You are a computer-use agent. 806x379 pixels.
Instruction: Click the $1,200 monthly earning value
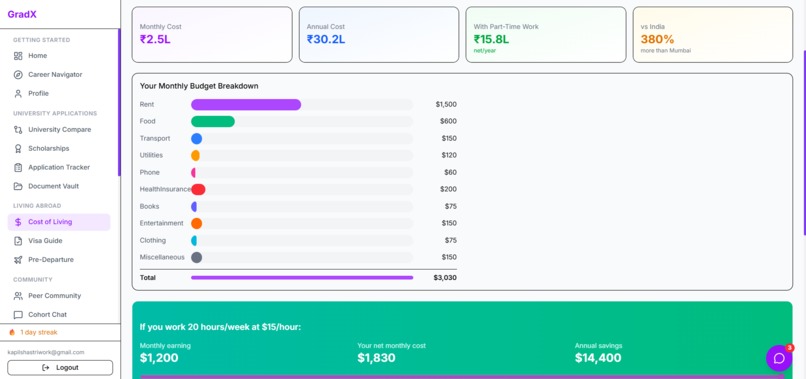click(x=159, y=358)
